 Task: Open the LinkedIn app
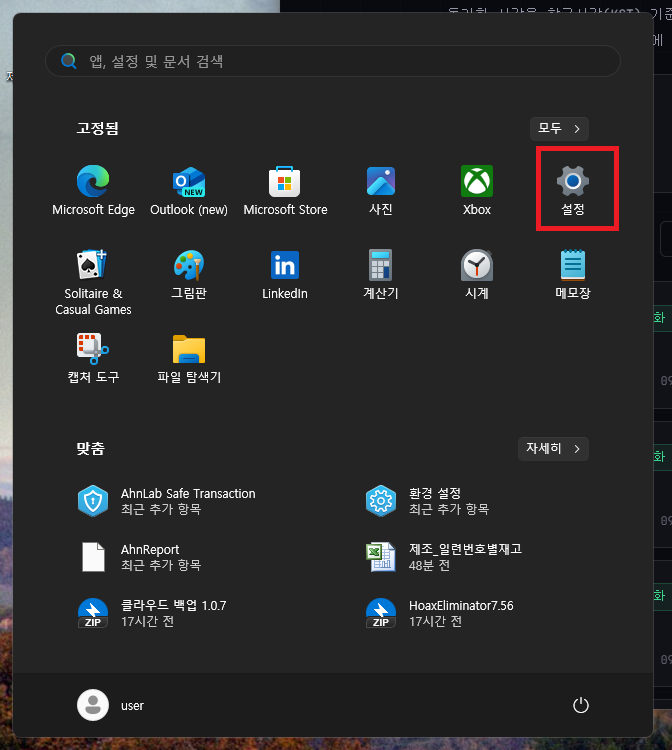(285, 274)
